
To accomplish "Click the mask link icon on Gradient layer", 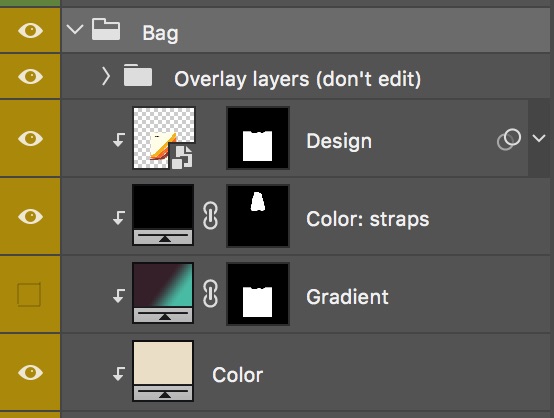I will pyautogui.click(x=210, y=293).
